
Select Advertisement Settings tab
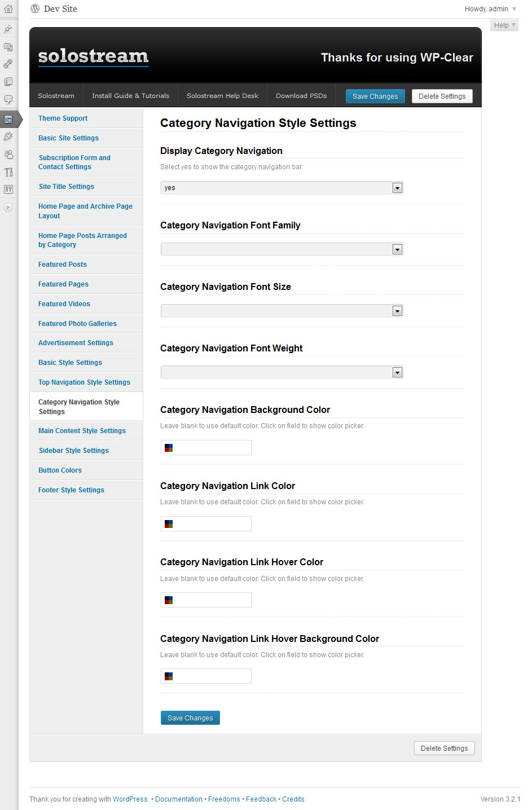pos(86,343)
